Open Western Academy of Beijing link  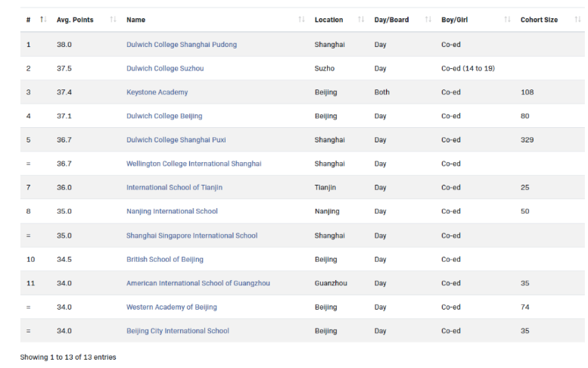point(171,307)
